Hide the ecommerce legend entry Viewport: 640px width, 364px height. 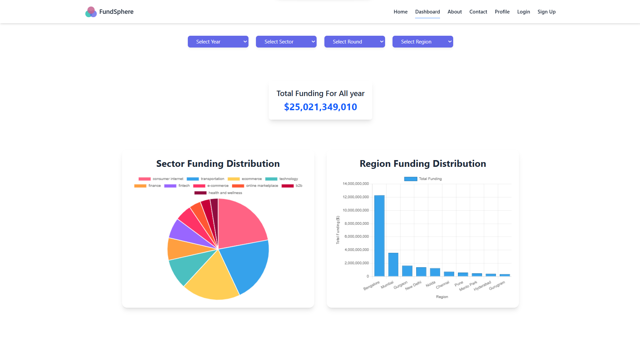(234, 179)
